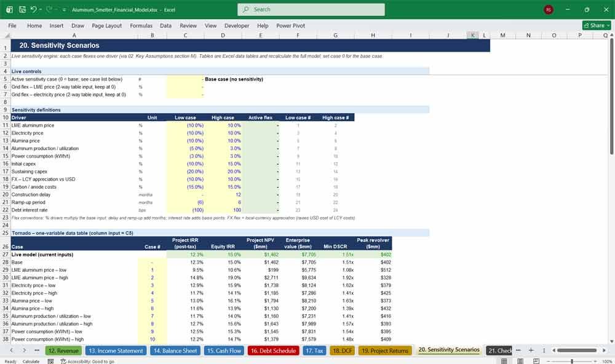This screenshot has height=364, width=615.
Task: Open the Page Layout ribbon tab
Action: 106,25
